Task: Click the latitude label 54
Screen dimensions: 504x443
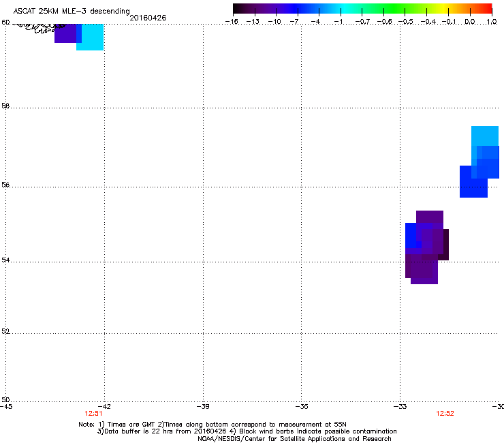Action: (x=5, y=260)
